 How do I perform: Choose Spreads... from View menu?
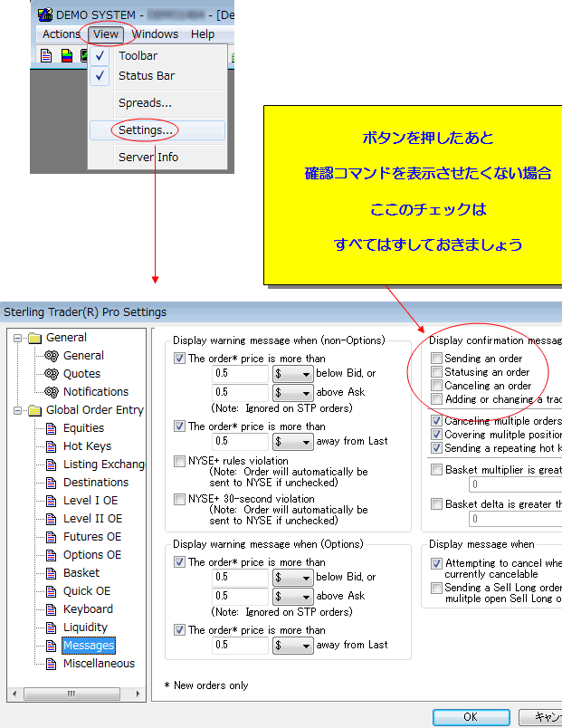coord(157,103)
